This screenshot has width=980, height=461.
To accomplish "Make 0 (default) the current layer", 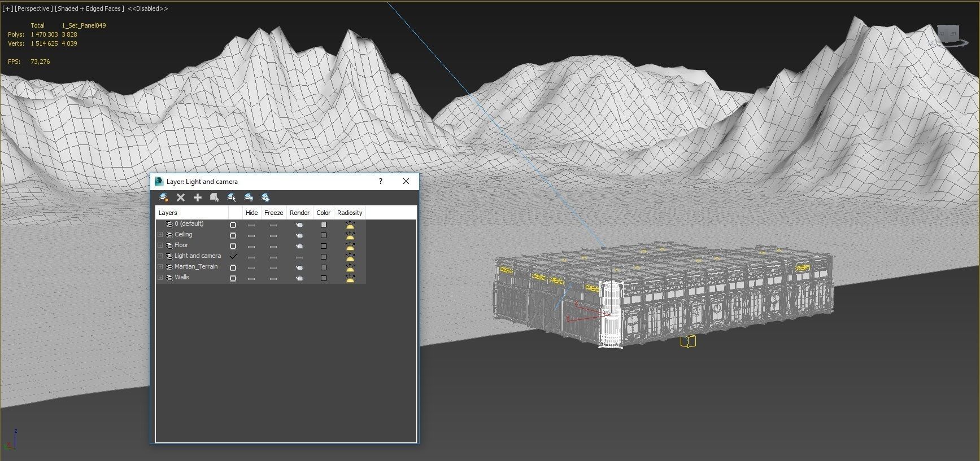I will click(x=233, y=225).
